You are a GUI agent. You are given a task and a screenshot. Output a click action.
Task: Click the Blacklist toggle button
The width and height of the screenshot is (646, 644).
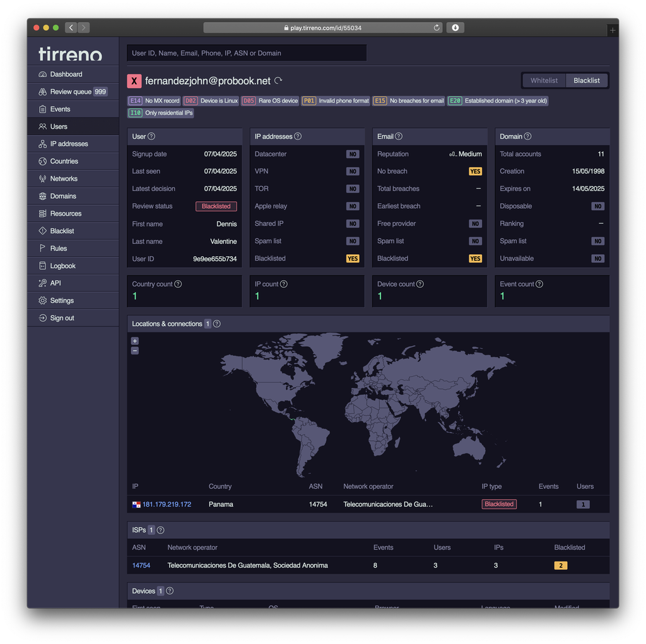click(x=586, y=81)
